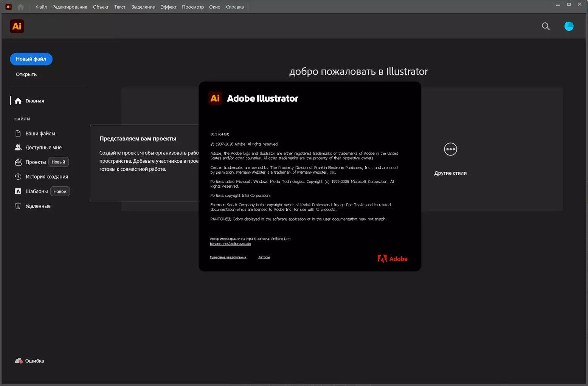
Task: Open История создания in sidebar
Action: click(x=47, y=176)
